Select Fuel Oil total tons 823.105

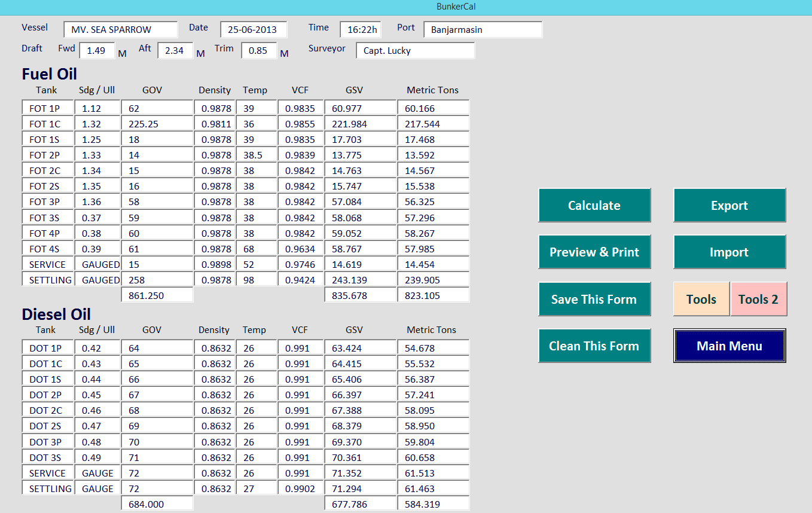434,295
